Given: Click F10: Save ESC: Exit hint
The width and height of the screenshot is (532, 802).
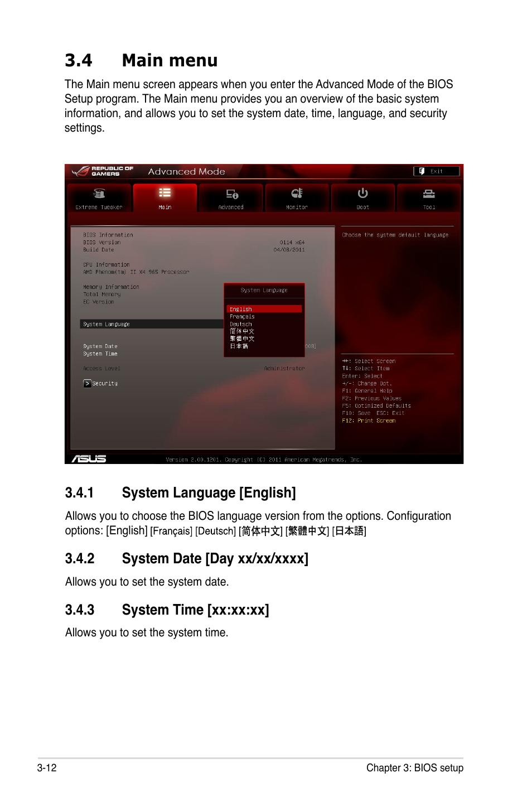Looking at the screenshot, I should tap(374, 413).
